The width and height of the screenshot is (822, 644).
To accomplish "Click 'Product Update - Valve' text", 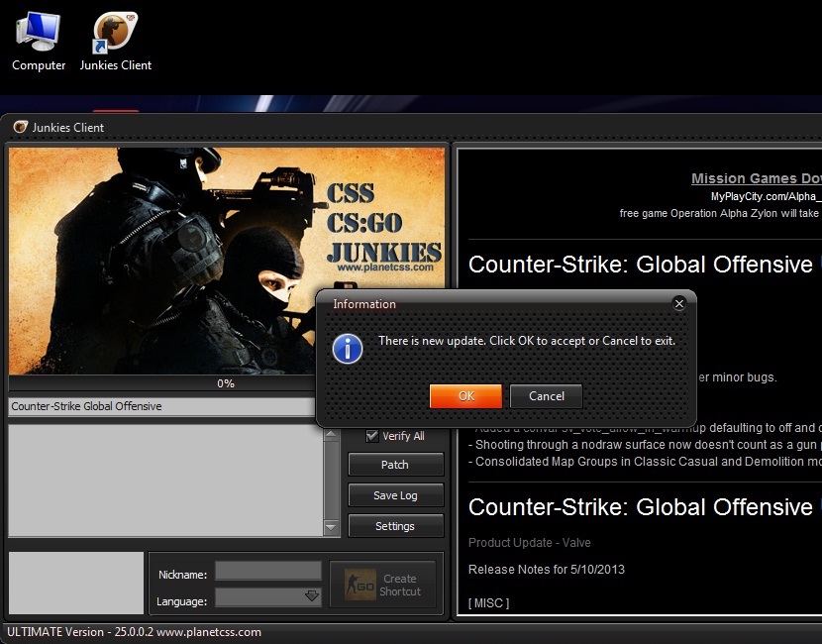I will [530, 543].
